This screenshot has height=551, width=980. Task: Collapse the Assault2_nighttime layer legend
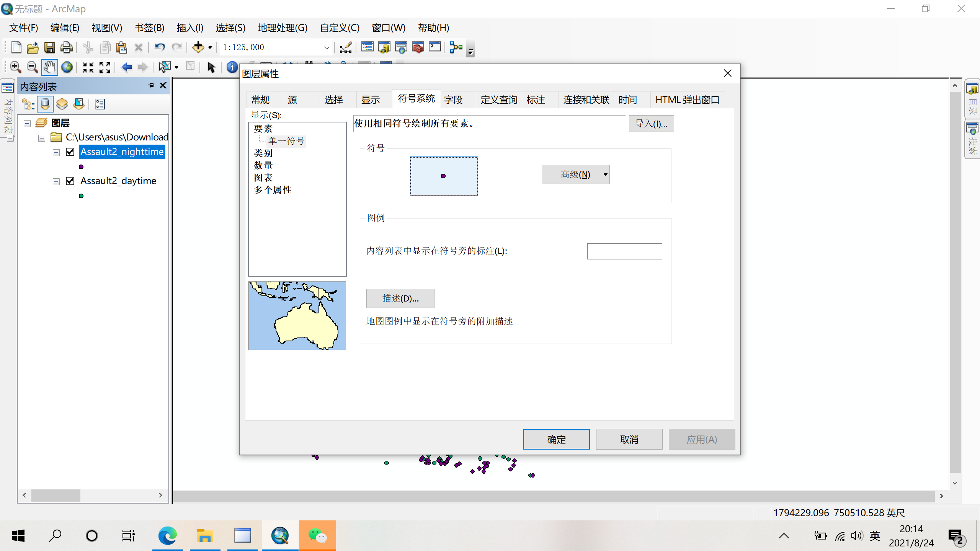coord(56,153)
